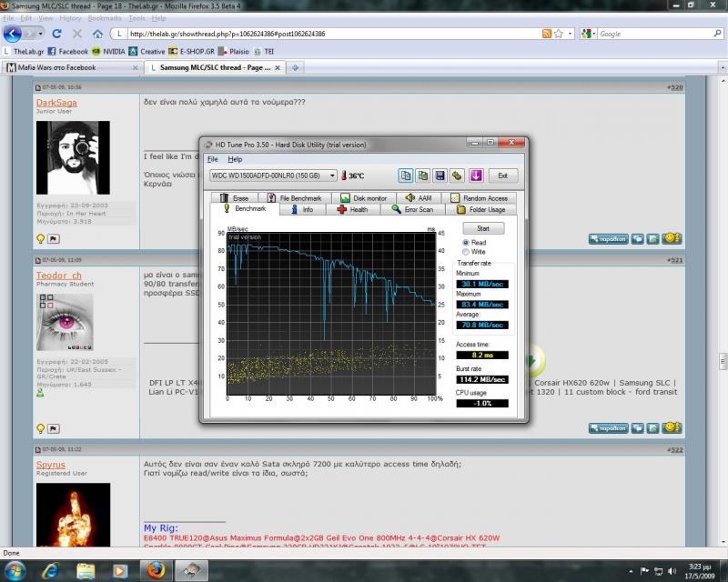This screenshot has width=728, height=582.
Task: Select the Write radio button in HD Tune
Action: coord(466,252)
